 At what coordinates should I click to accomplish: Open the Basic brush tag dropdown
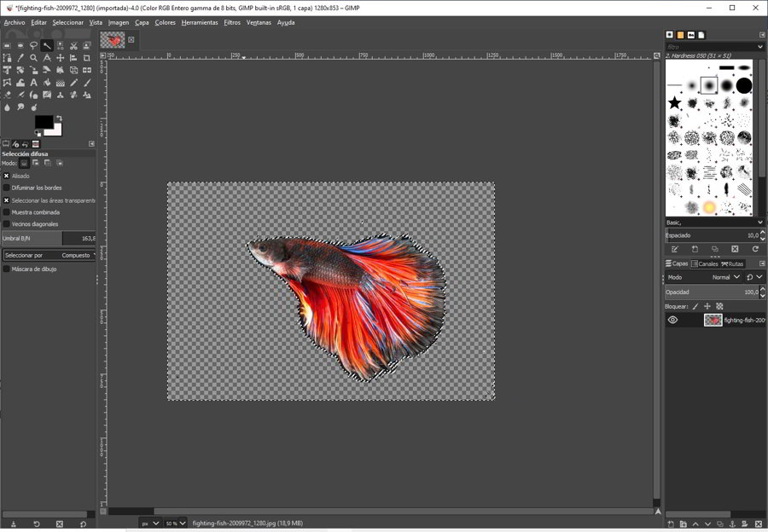(x=714, y=222)
